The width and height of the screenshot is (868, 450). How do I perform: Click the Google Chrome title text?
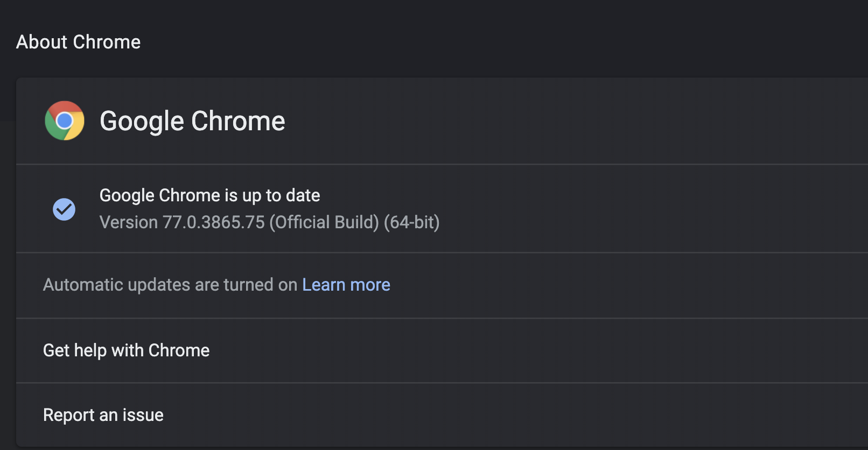pos(192,121)
